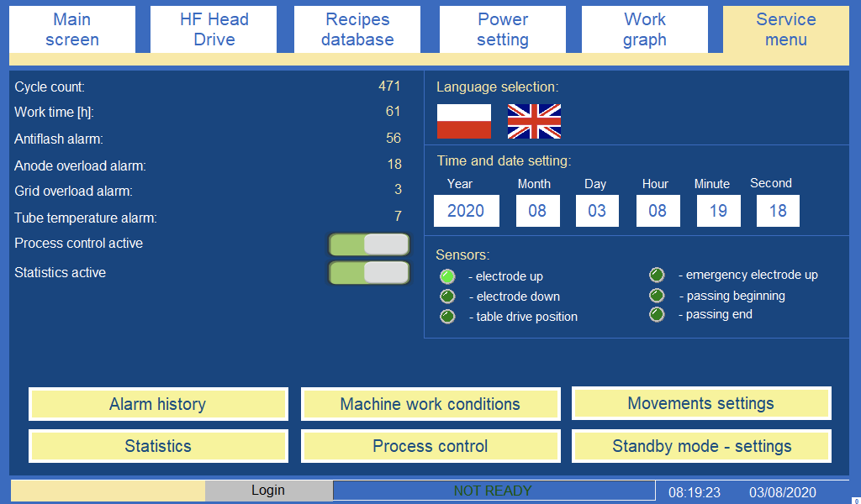861x504 pixels.
Task: Switch to the Main screen tab
Action: [72, 29]
